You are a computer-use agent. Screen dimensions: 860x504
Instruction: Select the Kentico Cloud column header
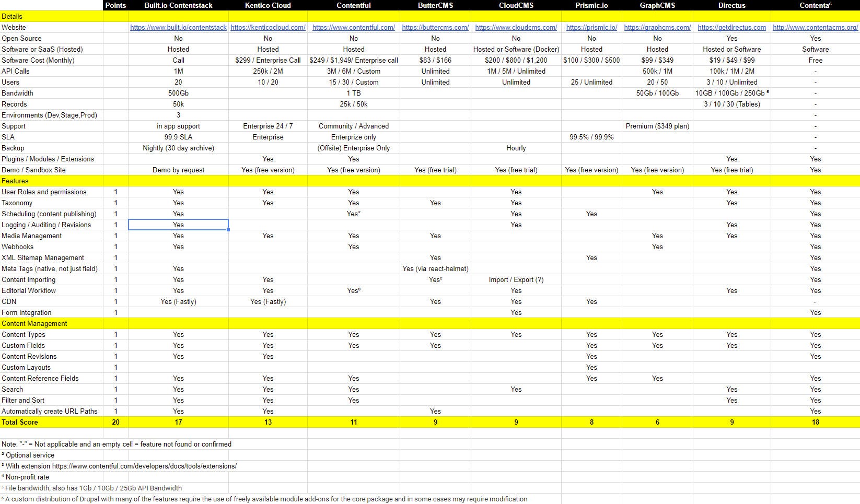pyautogui.click(x=268, y=5)
